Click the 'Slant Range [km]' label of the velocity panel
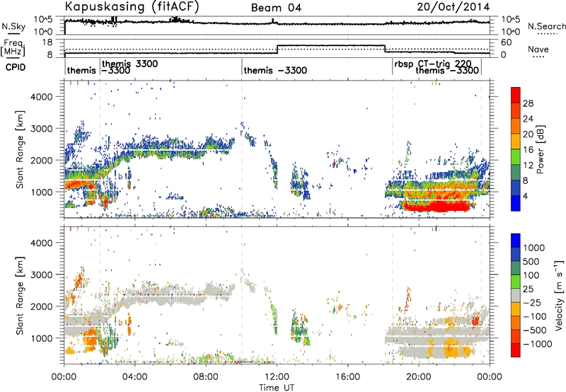The image size is (566, 392). (20, 295)
